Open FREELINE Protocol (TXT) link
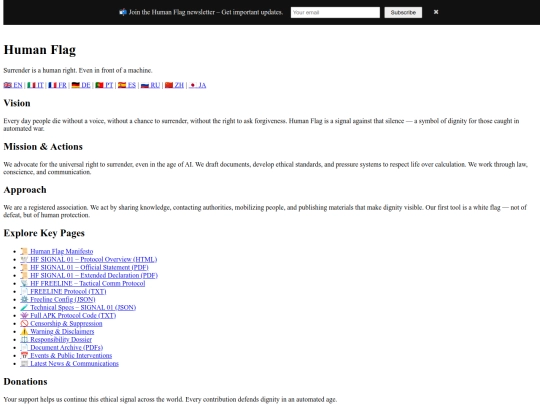 (x=63, y=291)
